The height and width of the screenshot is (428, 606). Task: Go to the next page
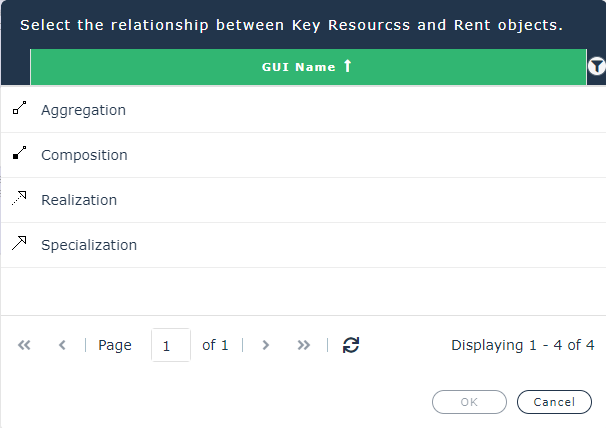pyautogui.click(x=265, y=345)
